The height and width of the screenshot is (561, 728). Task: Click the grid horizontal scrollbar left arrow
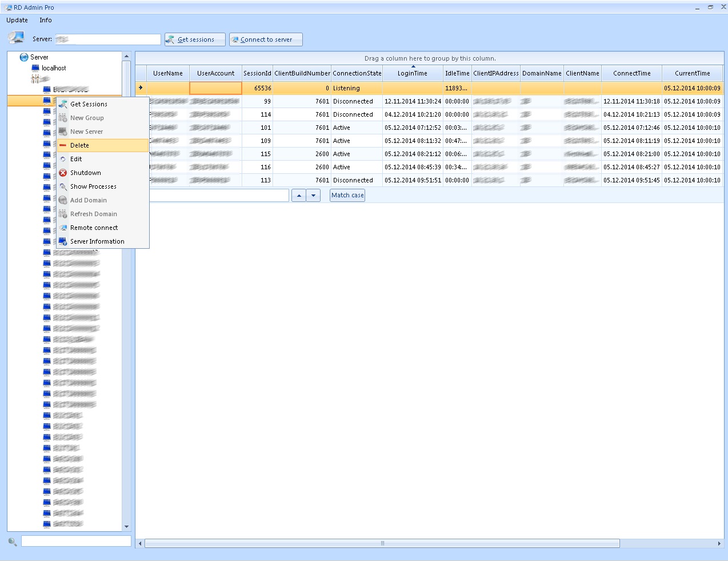140,544
